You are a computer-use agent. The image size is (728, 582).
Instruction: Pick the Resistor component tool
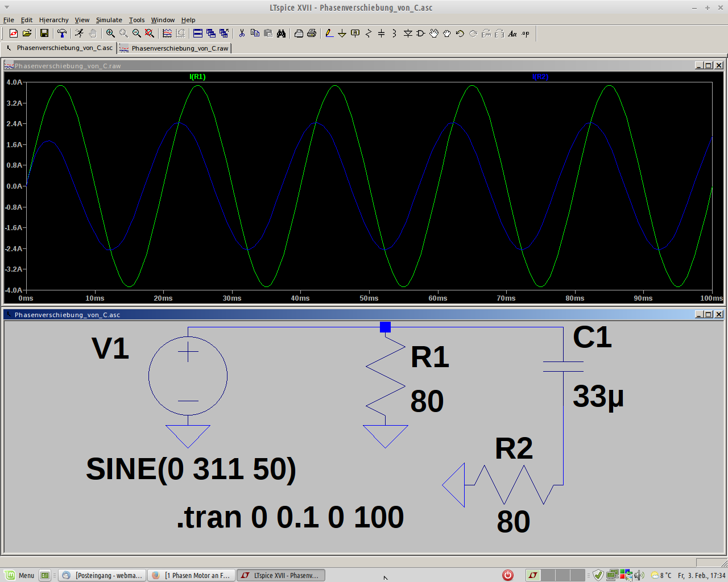368,34
